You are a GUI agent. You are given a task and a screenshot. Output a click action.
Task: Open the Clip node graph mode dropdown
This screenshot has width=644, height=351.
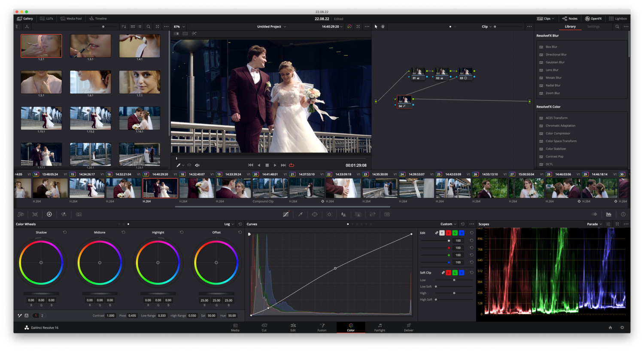[486, 27]
